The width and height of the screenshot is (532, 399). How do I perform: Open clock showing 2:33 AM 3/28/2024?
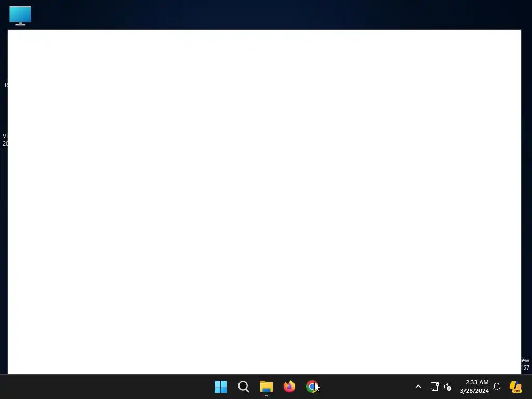[x=474, y=387]
